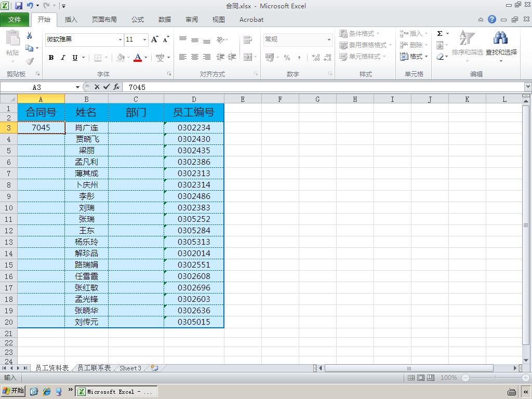The width and height of the screenshot is (532, 399).
Task: Click the Undo icon in quick access toolbar
Action: [x=30, y=5]
